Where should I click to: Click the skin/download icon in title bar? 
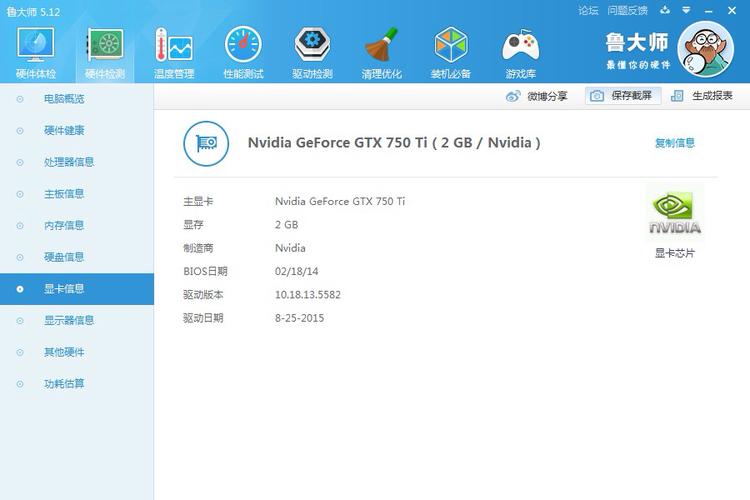(x=665, y=10)
